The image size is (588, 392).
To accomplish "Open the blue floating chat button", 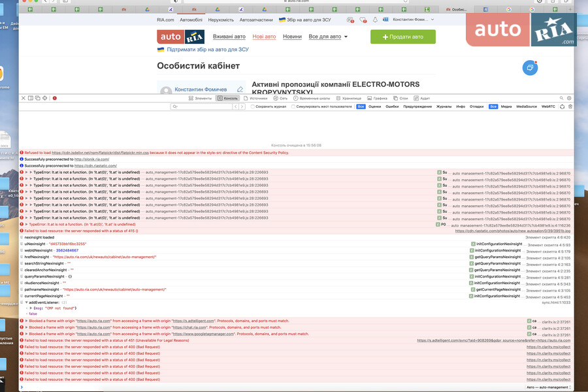I will (530, 68).
